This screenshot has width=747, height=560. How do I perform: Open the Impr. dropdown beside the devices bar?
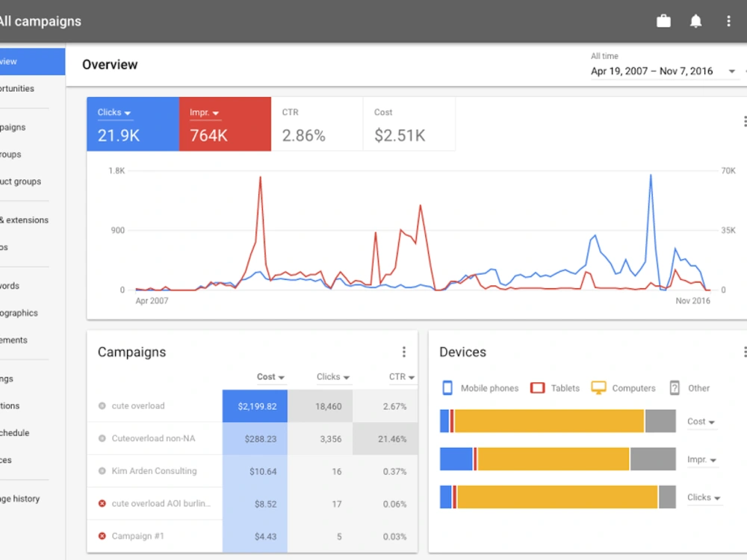pos(701,459)
